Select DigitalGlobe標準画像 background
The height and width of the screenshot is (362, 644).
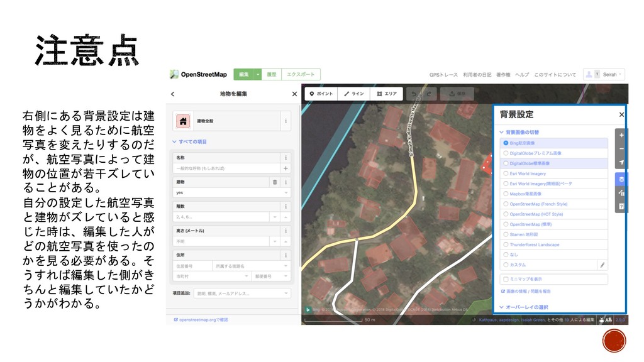click(x=554, y=163)
